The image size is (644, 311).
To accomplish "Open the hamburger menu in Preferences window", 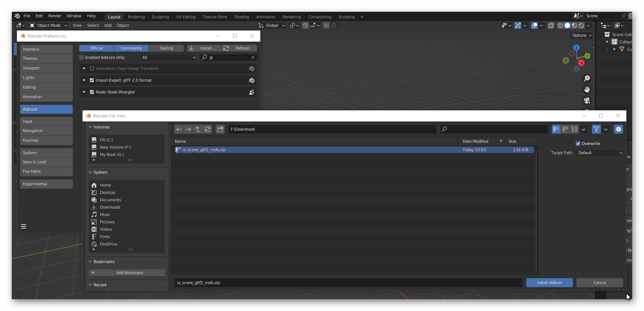I will 24,226.
